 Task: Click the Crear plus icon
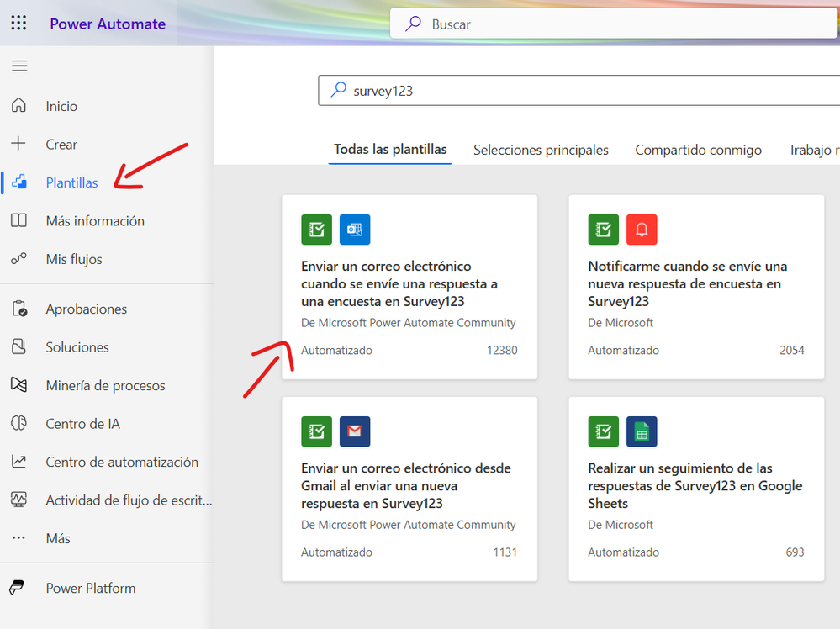point(18,144)
